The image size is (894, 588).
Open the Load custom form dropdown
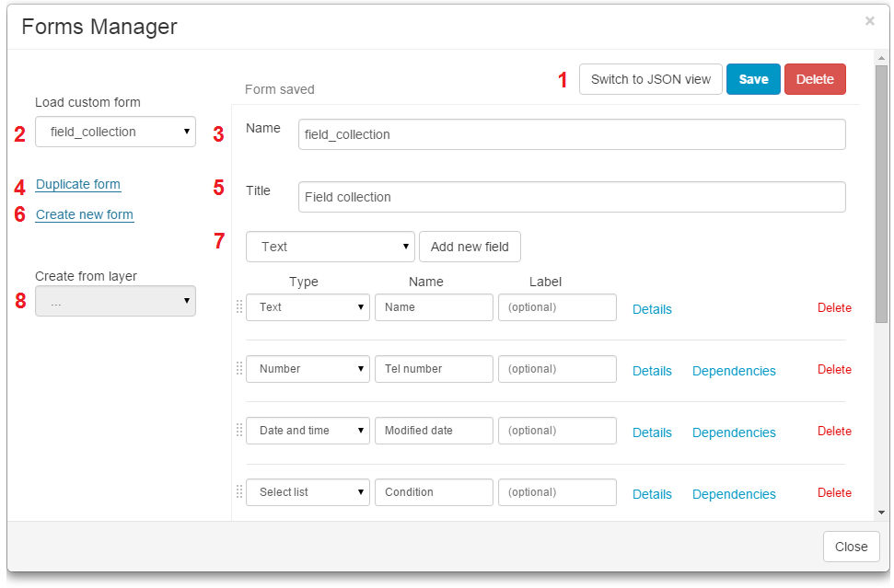click(115, 132)
